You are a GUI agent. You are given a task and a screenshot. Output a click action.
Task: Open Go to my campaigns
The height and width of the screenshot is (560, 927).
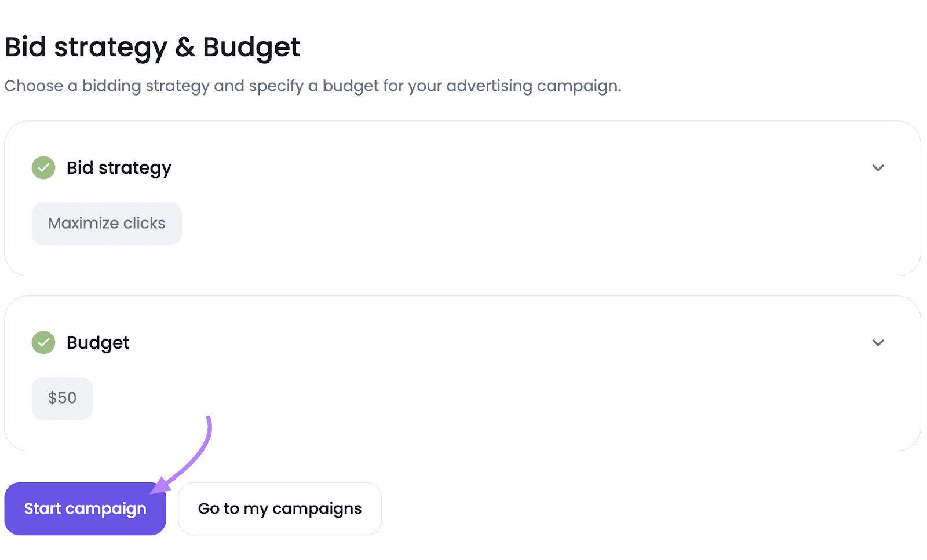pyautogui.click(x=279, y=508)
